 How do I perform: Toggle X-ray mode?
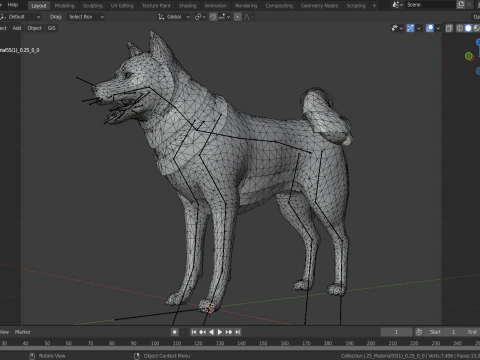[449, 28]
